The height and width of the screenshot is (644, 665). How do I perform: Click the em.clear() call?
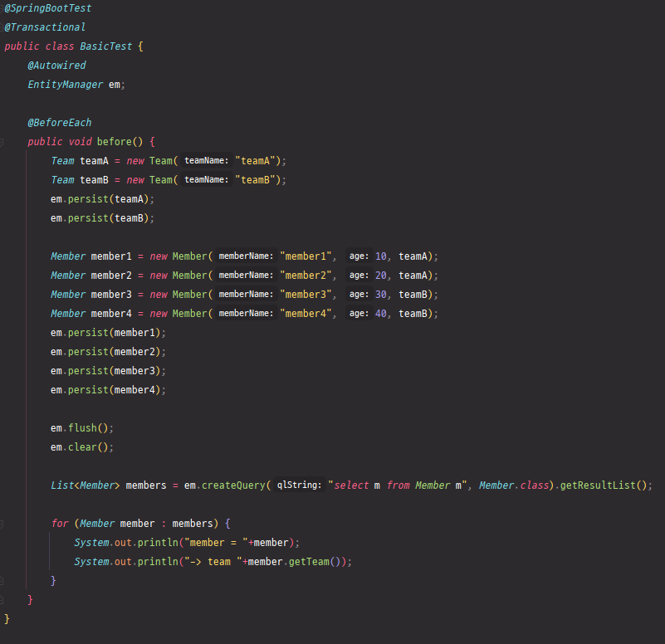pos(82,446)
